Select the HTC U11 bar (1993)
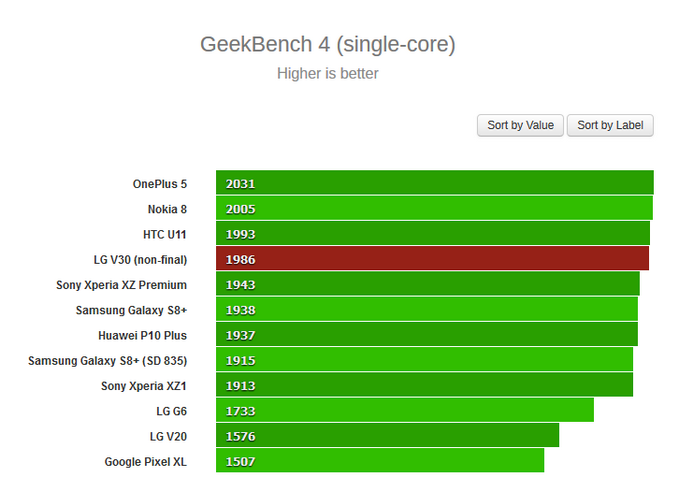The image size is (700, 478). pos(432,233)
